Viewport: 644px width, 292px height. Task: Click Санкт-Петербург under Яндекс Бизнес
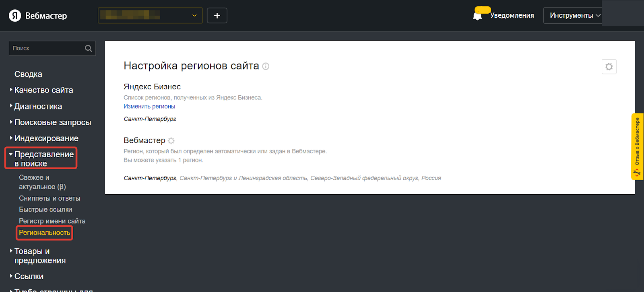pyautogui.click(x=150, y=119)
